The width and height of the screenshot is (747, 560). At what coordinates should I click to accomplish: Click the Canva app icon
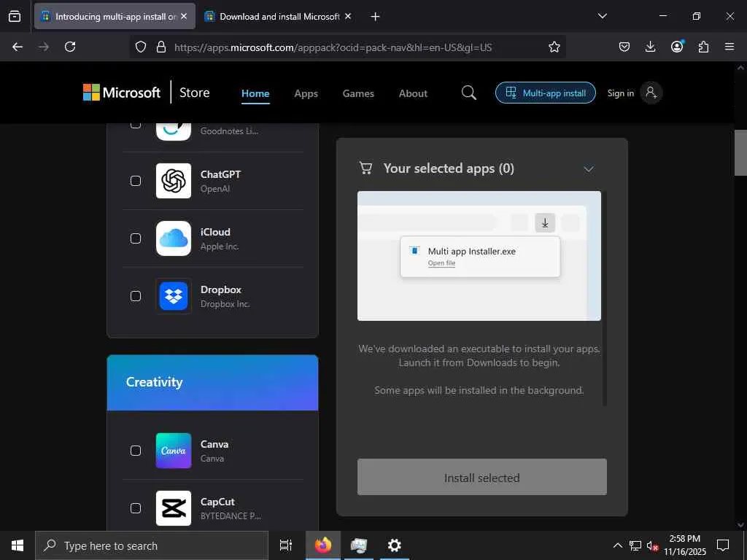pos(174,451)
